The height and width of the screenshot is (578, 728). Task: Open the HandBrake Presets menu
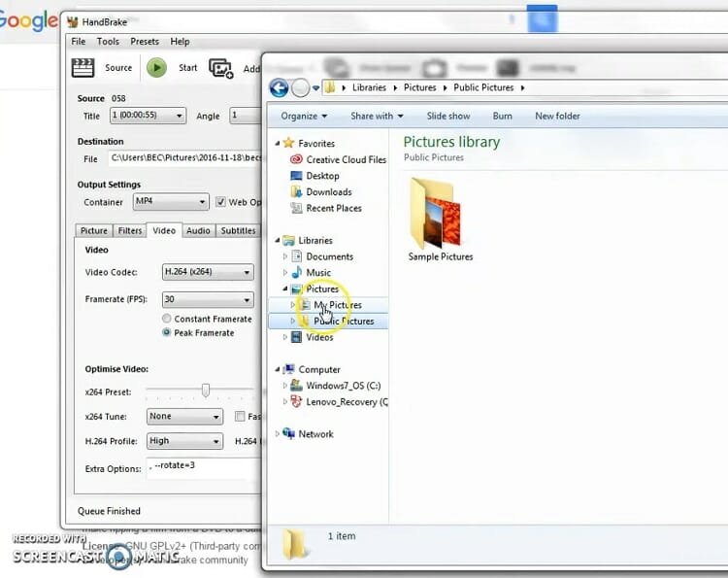tap(145, 42)
